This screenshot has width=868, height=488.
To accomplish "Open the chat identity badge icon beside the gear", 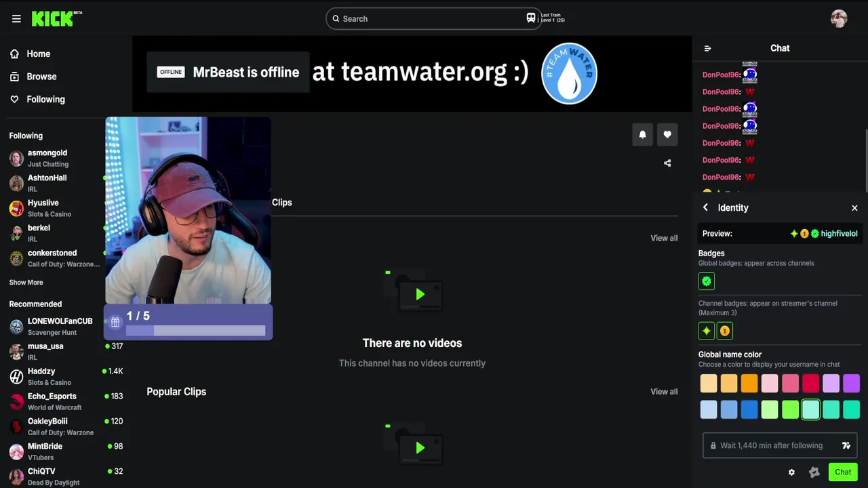I will pos(814,472).
